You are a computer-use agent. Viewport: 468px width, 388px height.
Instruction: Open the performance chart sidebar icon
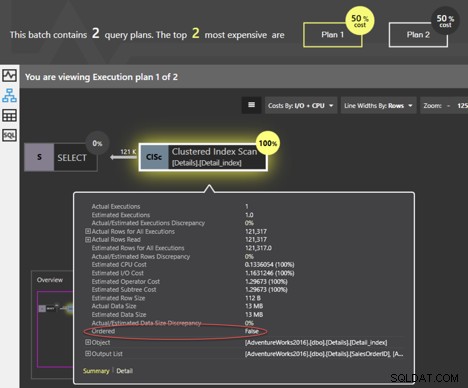tap(9, 75)
